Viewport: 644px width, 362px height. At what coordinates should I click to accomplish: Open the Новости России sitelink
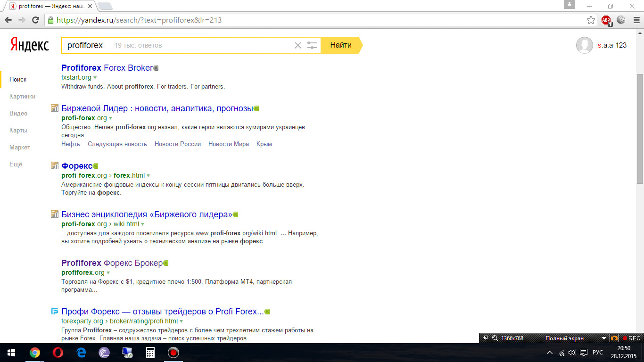(x=178, y=144)
